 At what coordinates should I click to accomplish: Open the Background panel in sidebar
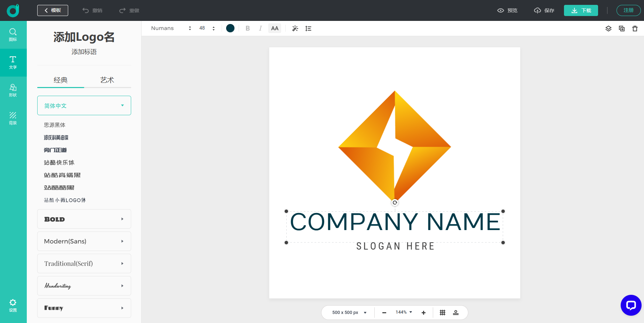point(13,118)
